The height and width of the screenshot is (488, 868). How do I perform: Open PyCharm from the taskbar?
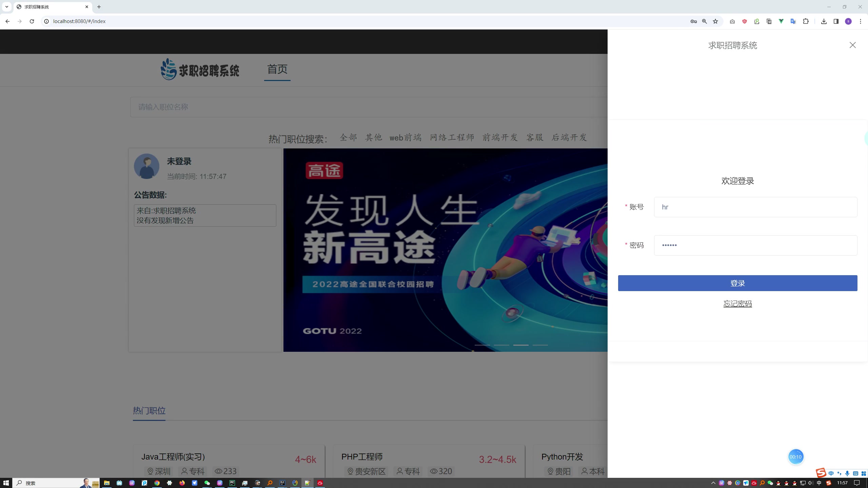(232, 483)
